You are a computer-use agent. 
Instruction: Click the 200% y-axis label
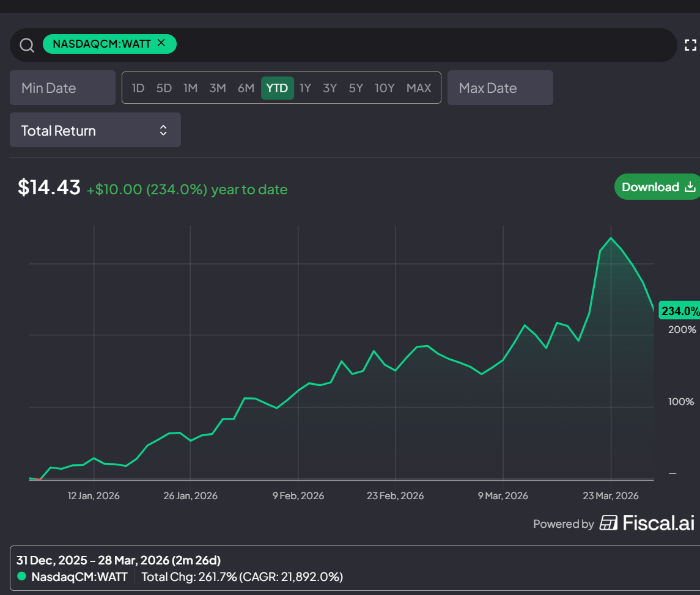point(682,330)
